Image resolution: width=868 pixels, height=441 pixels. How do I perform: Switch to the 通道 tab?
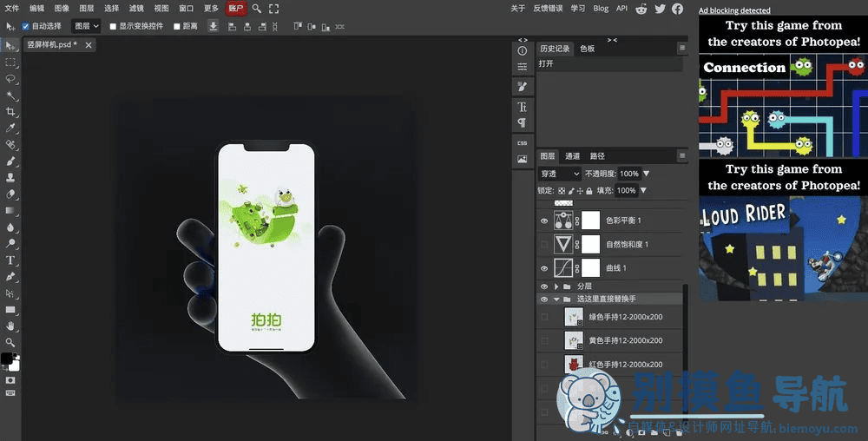click(x=572, y=156)
